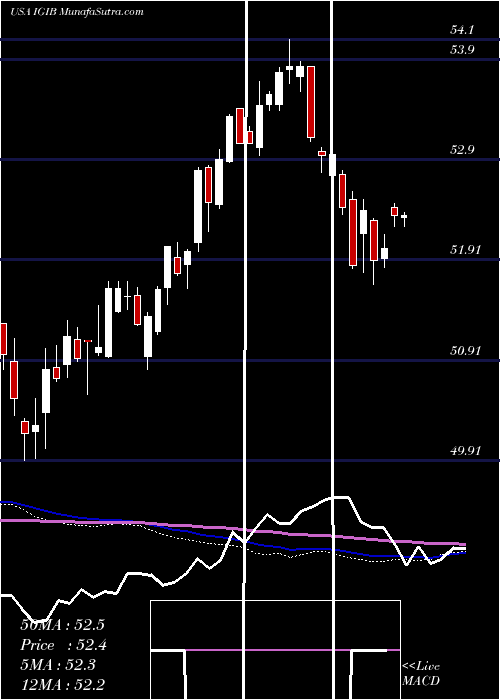Select the 51.91 price level label
The height and width of the screenshot is (700, 500).
click(465, 250)
